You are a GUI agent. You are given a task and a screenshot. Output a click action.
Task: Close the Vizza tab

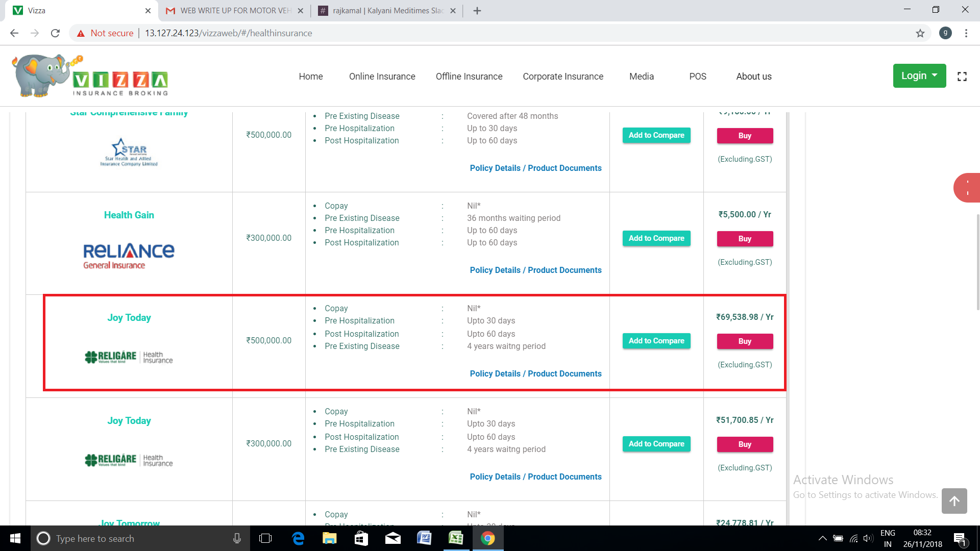pyautogui.click(x=148, y=11)
